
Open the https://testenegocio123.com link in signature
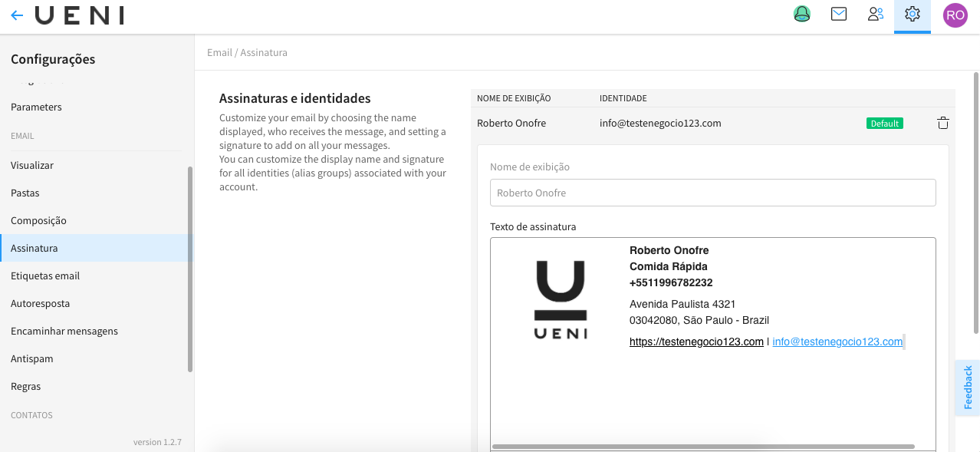(x=696, y=341)
